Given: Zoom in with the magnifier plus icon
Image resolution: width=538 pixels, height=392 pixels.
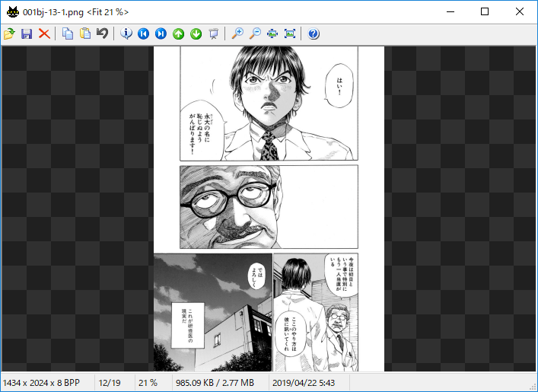Looking at the screenshot, I should 237,33.
